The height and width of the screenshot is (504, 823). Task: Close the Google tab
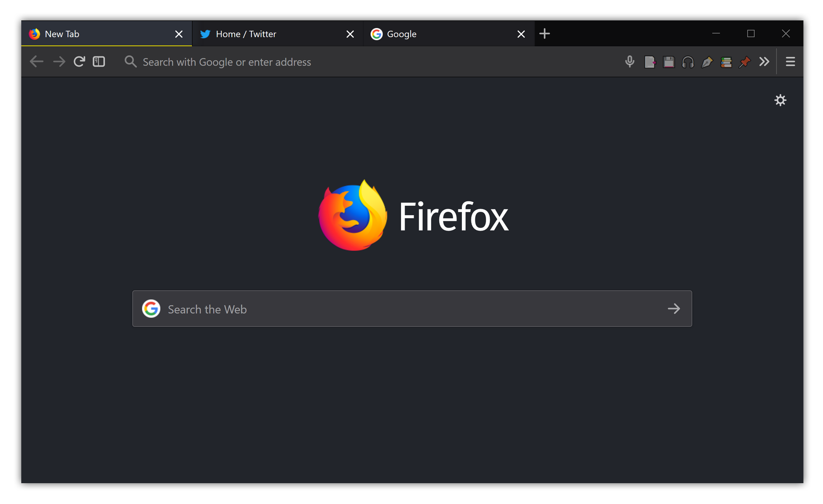point(521,34)
